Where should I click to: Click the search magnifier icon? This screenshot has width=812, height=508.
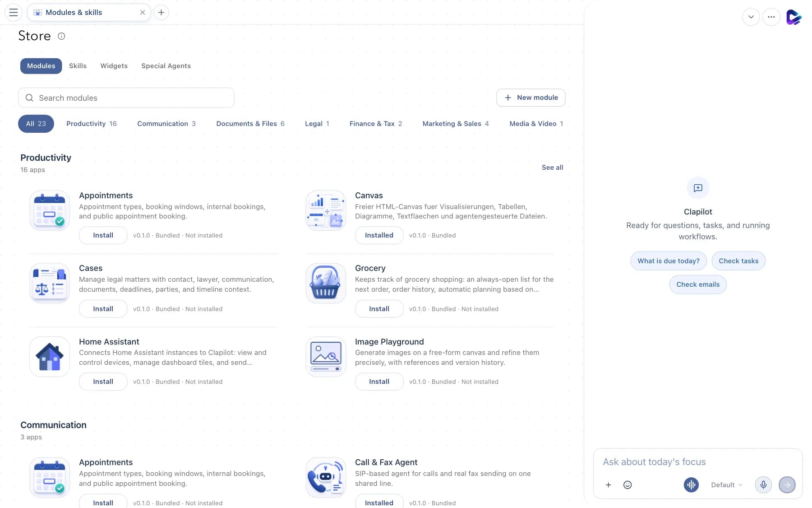[x=29, y=98]
